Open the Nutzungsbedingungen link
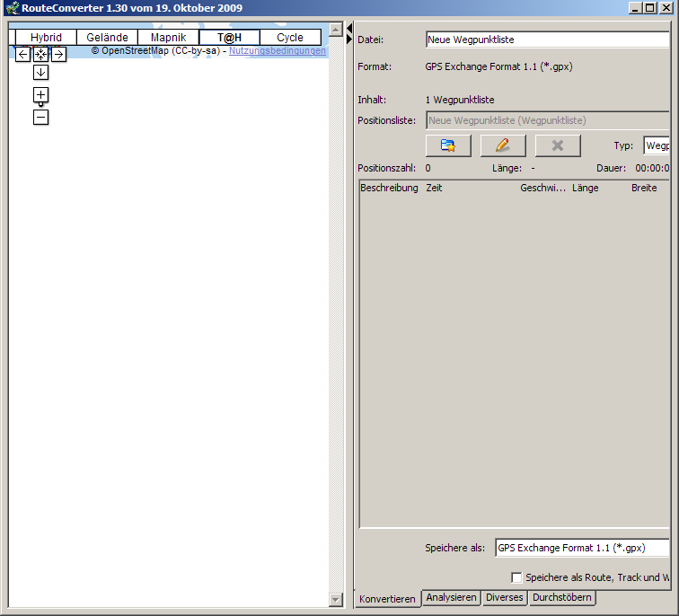Screen dimensions: 679x616 pos(278,51)
